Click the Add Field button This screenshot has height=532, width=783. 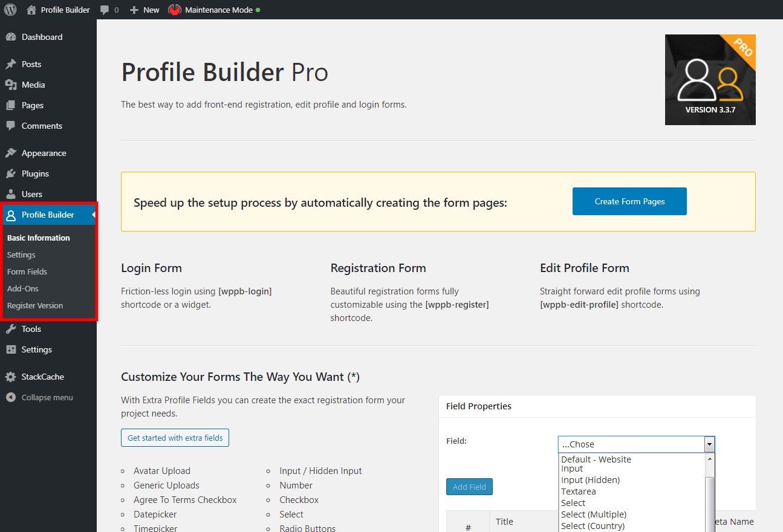(x=469, y=487)
